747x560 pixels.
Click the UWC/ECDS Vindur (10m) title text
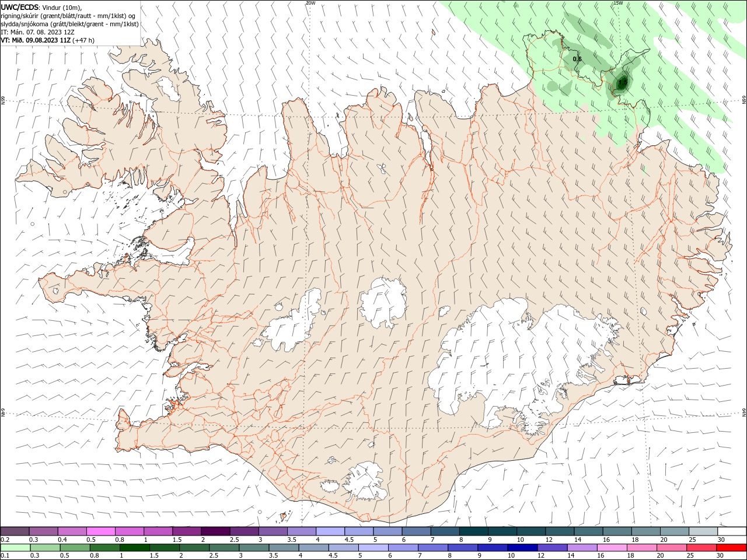tap(41, 7)
